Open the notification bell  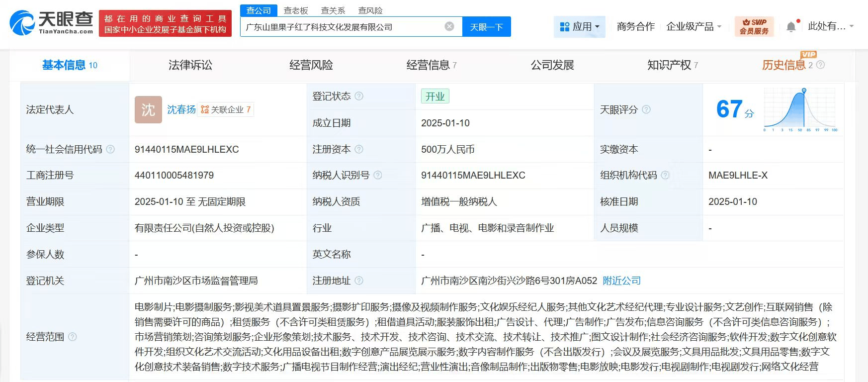[791, 27]
